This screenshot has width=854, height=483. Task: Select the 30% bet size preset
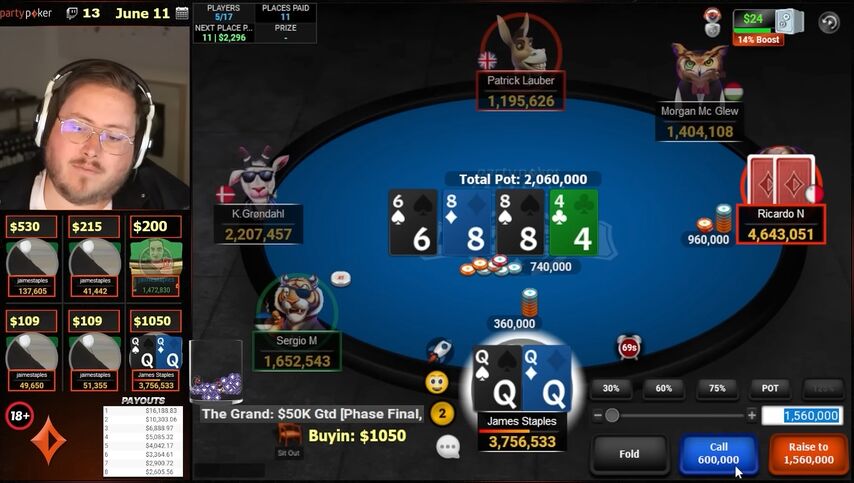611,388
